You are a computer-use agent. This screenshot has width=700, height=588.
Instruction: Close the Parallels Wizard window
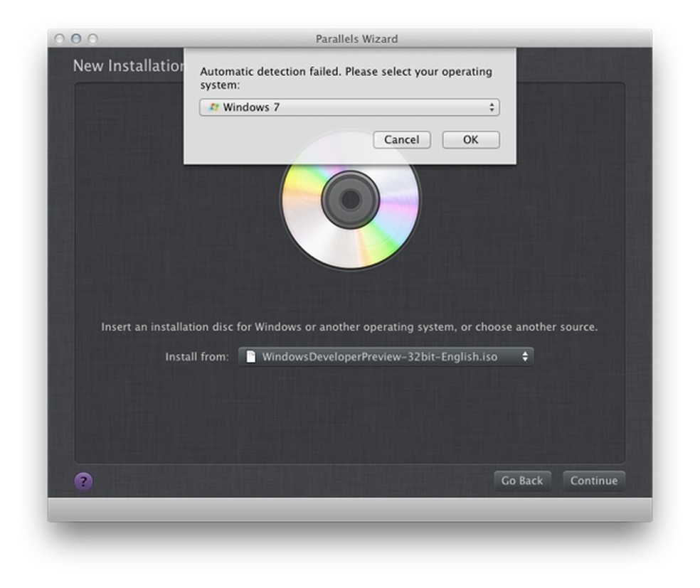pyautogui.click(x=59, y=39)
